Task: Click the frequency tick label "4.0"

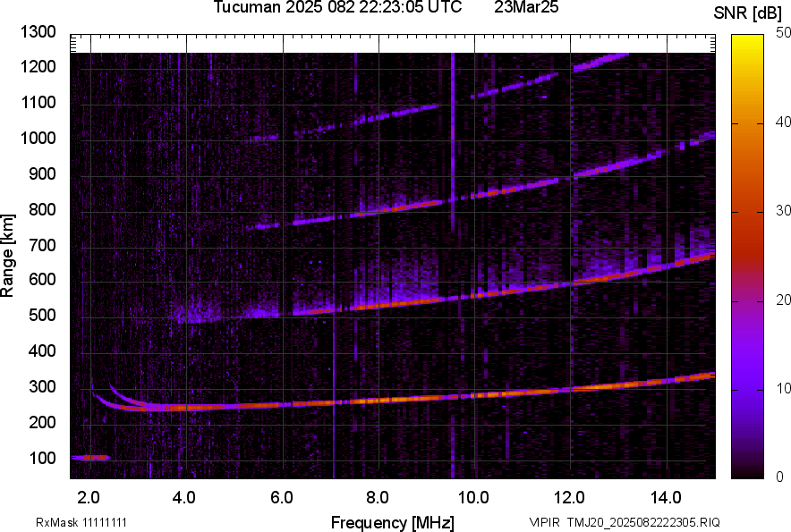Action: coord(184,498)
